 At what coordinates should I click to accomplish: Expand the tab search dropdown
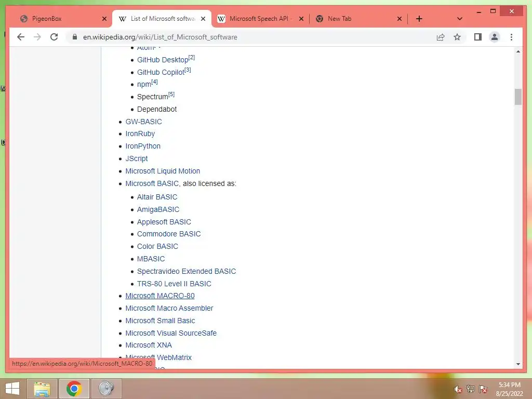coord(460,19)
